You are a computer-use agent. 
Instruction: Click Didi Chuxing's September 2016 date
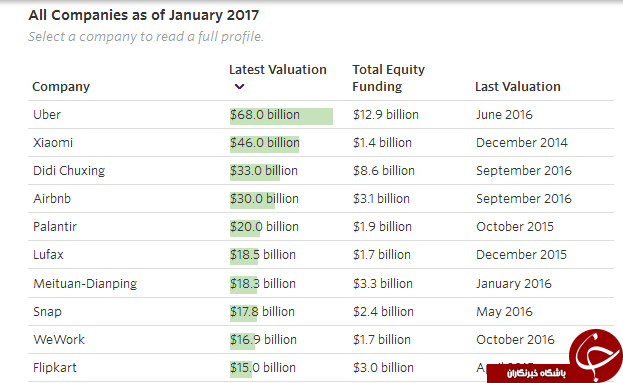click(524, 171)
